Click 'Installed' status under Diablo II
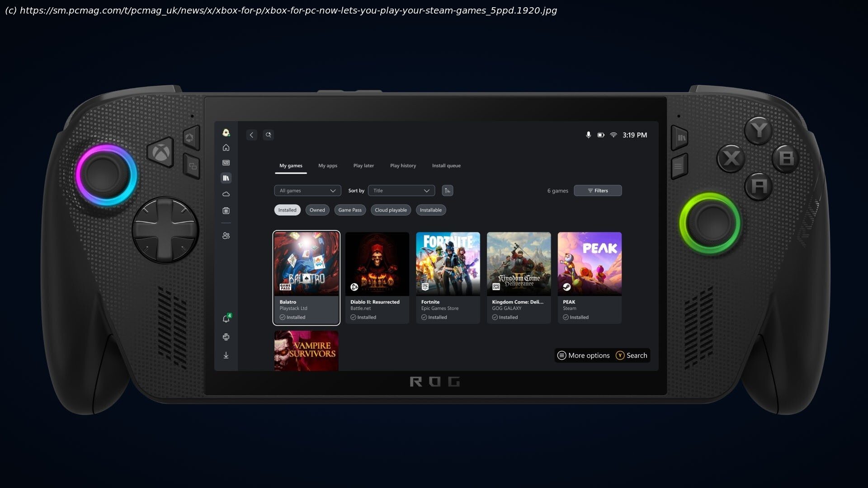868x488 pixels. [363, 318]
